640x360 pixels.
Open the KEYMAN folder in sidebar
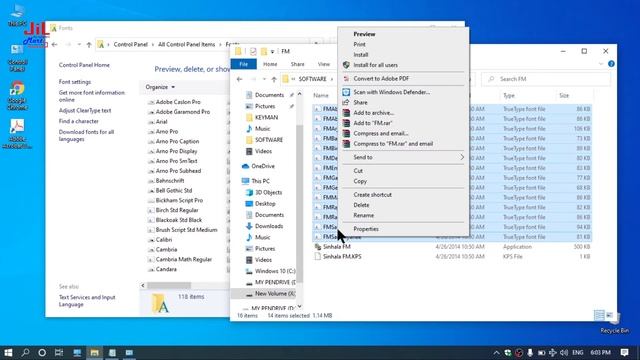tap(266, 118)
